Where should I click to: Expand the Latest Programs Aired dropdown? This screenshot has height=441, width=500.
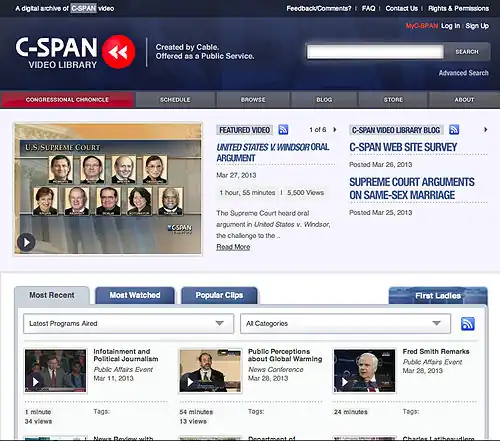[x=129, y=323]
